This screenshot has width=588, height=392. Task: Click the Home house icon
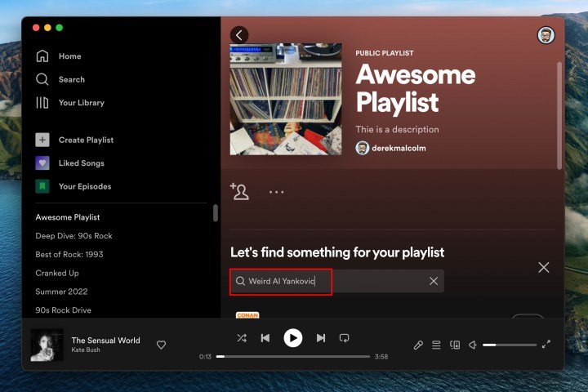42,56
